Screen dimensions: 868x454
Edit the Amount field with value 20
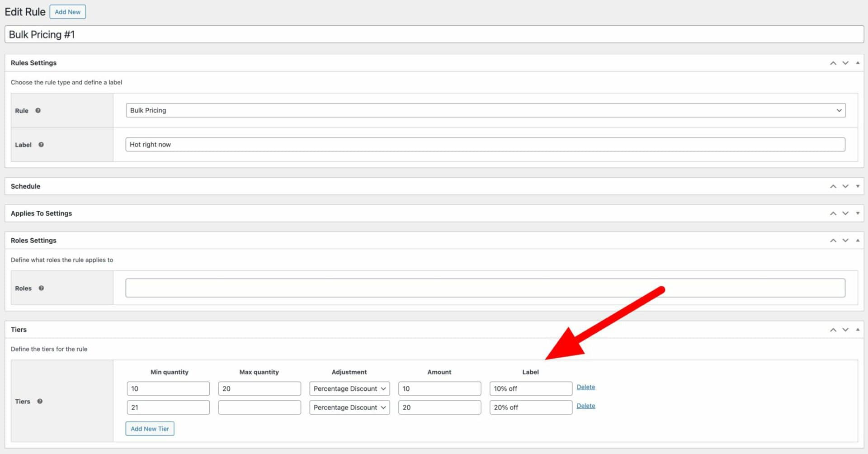pos(439,407)
